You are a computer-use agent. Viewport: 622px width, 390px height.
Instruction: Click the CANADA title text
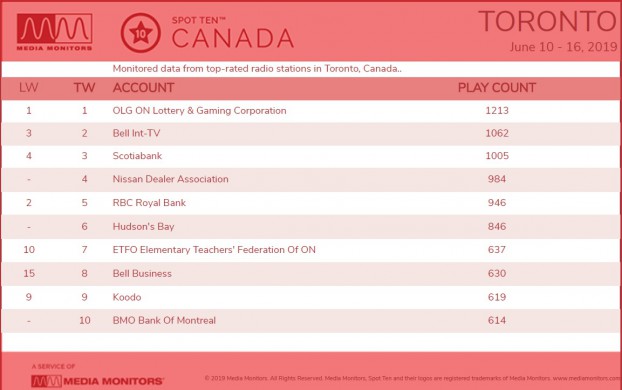tap(232, 38)
